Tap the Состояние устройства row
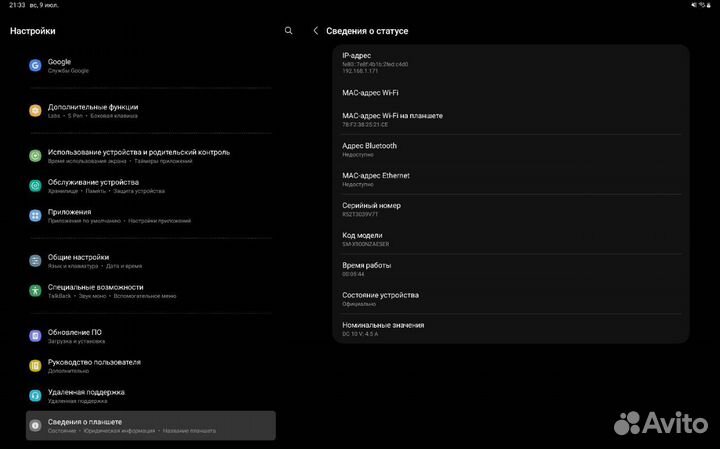Screen dimensions: 720x449 (x=511, y=299)
